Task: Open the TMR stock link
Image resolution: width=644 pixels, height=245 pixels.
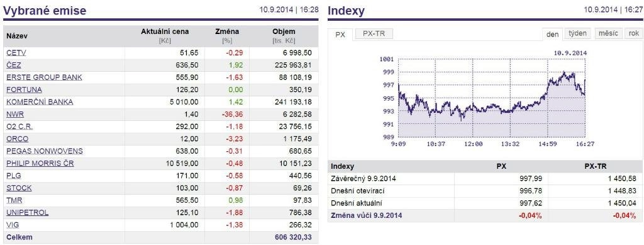Action: click(14, 201)
